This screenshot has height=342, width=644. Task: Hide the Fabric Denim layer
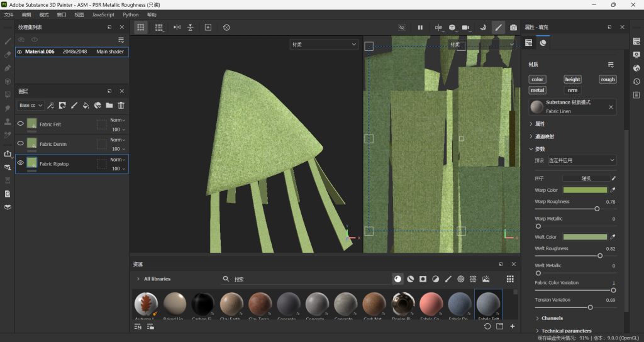pyautogui.click(x=20, y=143)
